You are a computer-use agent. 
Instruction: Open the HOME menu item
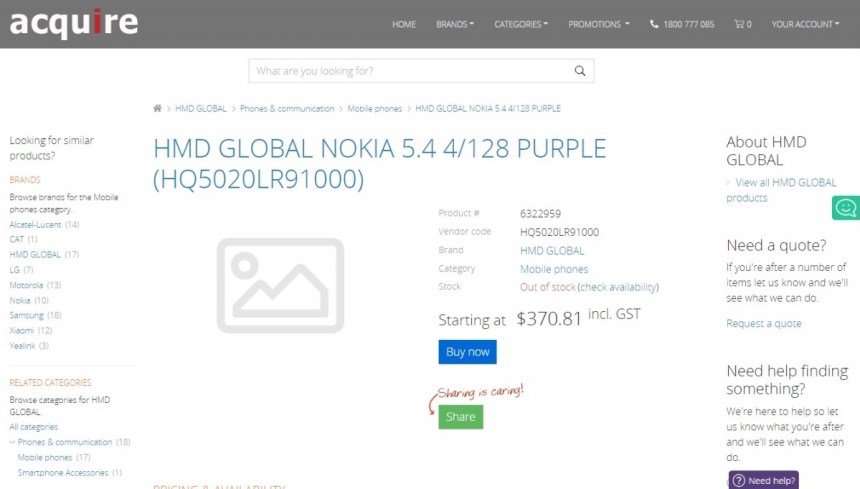point(404,24)
